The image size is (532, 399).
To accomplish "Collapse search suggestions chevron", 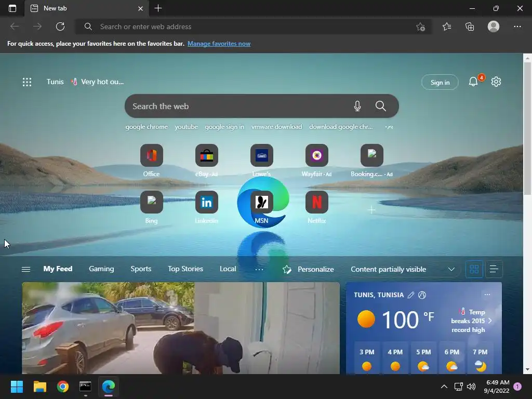I will pos(389,127).
